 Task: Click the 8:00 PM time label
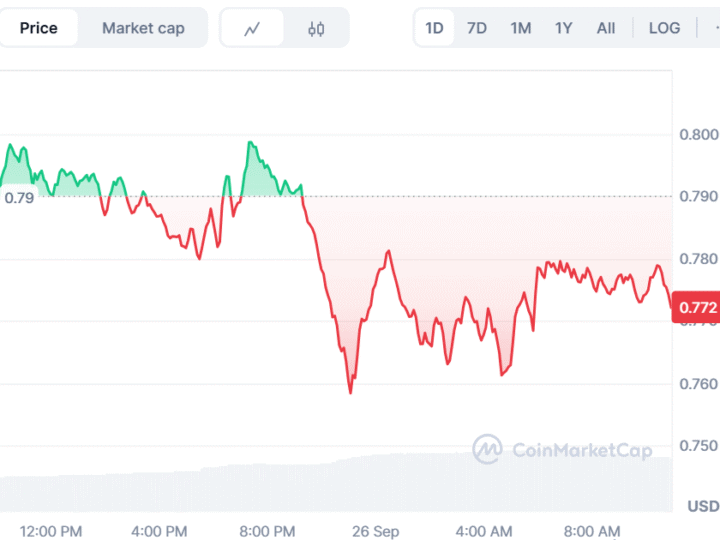tap(270, 531)
